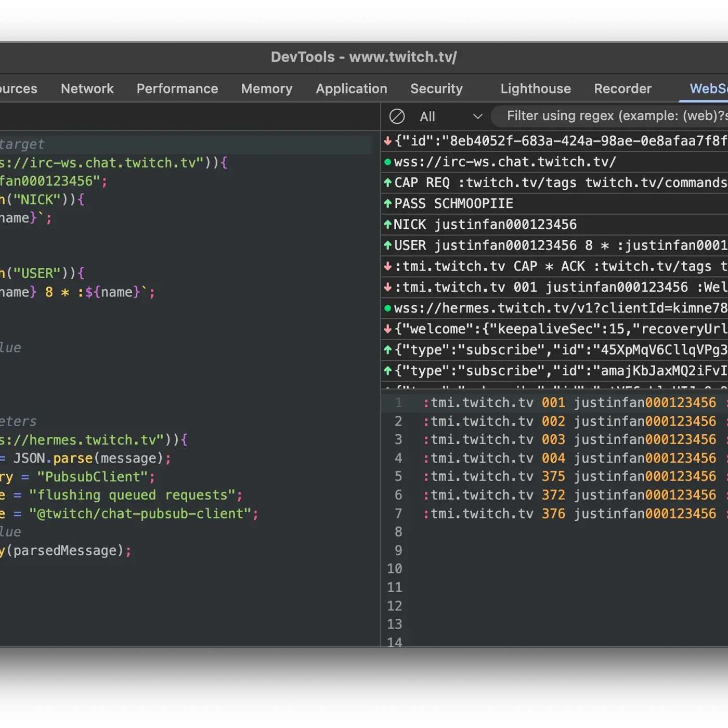Click the hermes.twitch.tv string in code editor
This screenshot has width=728, height=728.
[x=82, y=440]
